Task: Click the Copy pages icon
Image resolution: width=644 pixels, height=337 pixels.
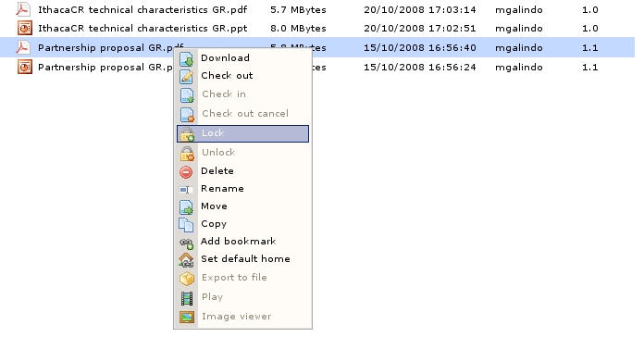Action: tap(186, 225)
